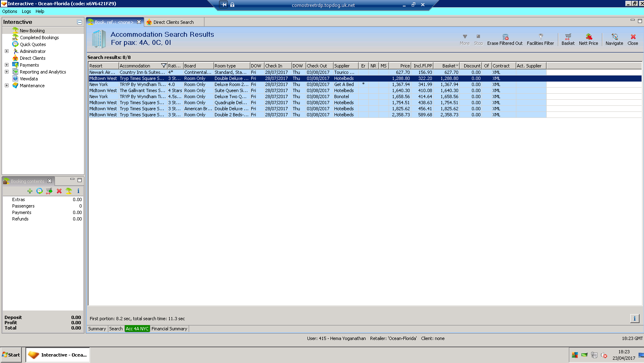The height and width of the screenshot is (363, 644).
Task: Open Viewdata in the sidebar
Action: click(29, 79)
